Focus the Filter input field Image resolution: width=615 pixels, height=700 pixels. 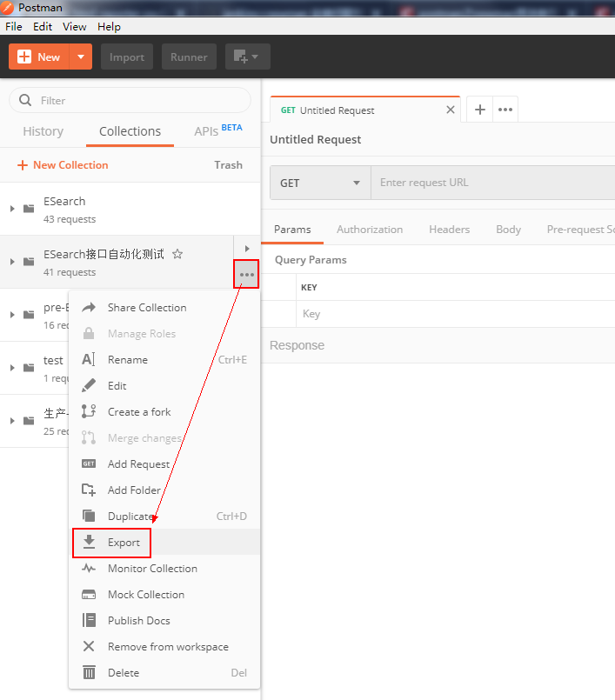tap(130, 100)
